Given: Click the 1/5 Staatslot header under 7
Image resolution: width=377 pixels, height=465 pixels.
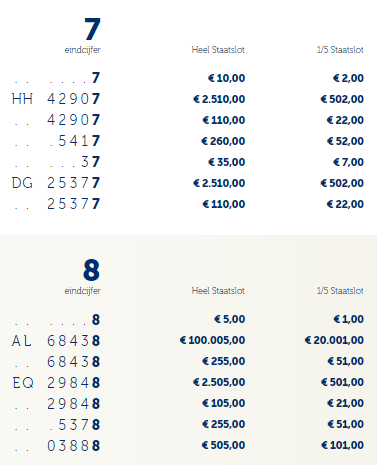Looking at the screenshot, I should (340, 50).
